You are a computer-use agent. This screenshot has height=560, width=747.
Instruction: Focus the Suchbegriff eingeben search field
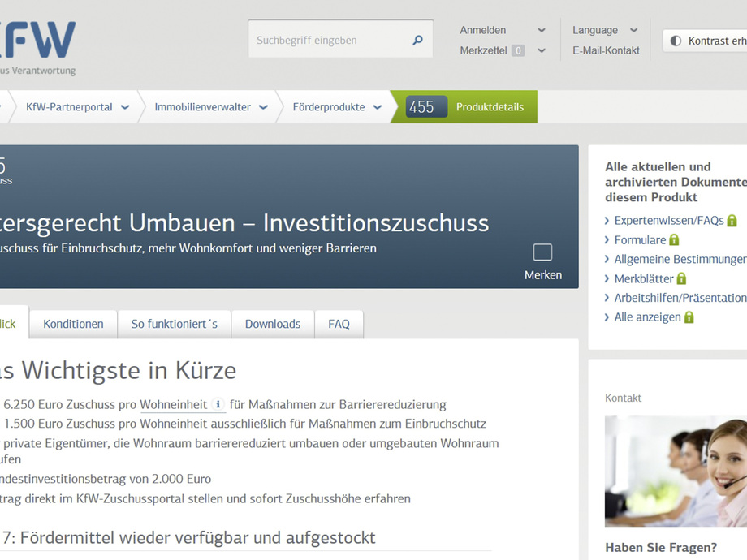point(341,39)
